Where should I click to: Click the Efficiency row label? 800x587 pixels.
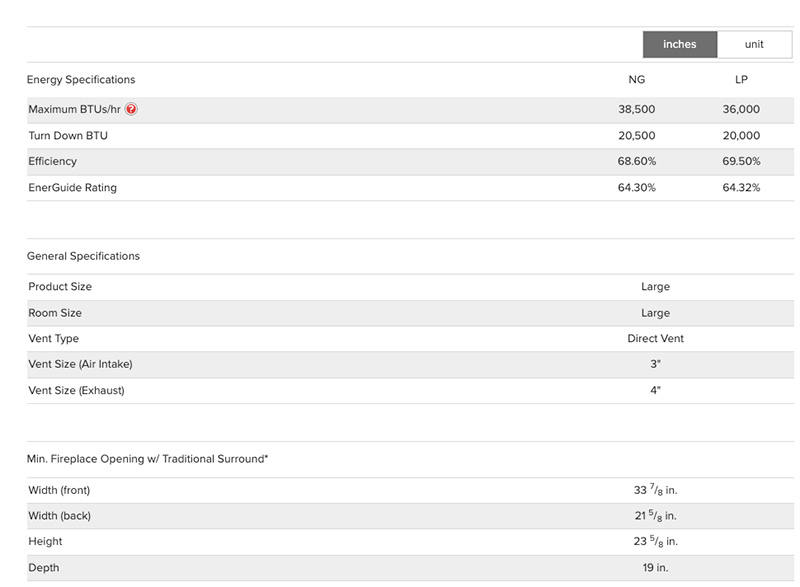[x=52, y=161]
